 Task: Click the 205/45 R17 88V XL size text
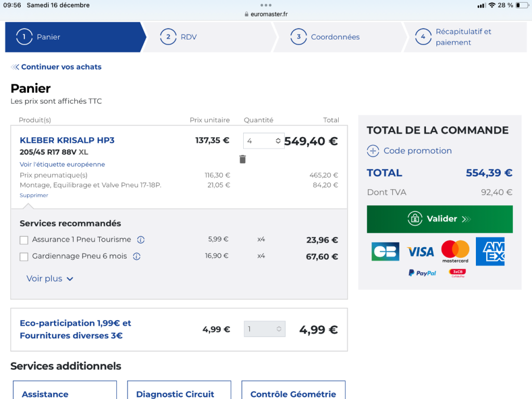tap(54, 152)
